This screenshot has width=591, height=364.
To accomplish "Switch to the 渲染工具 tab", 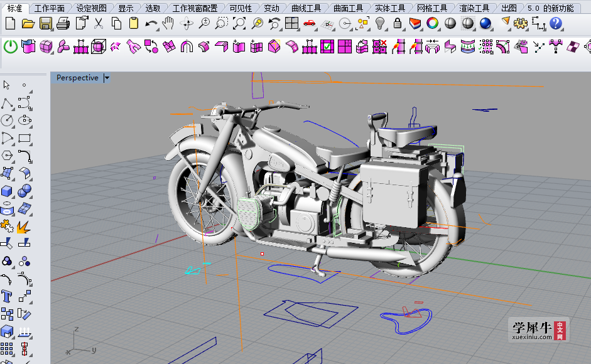I will pyautogui.click(x=474, y=8).
